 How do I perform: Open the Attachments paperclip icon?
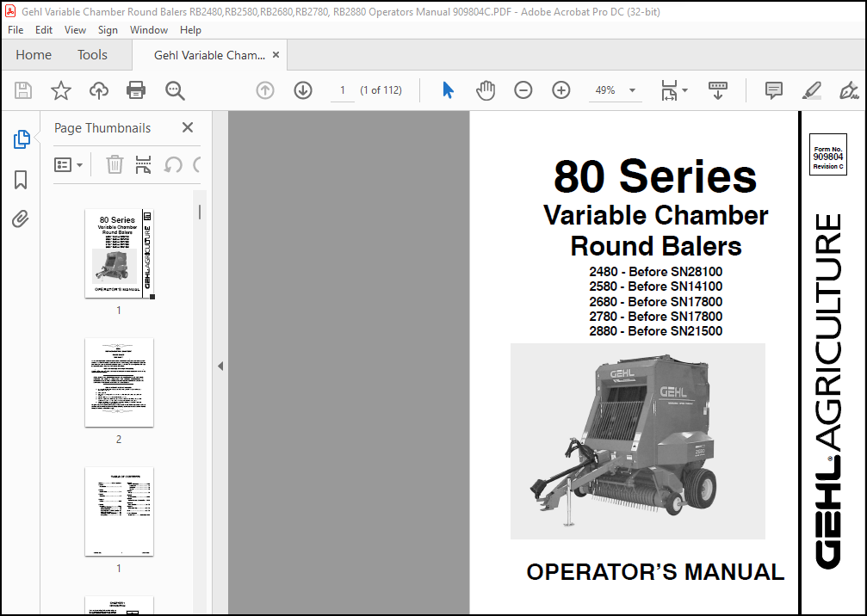coord(21,219)
